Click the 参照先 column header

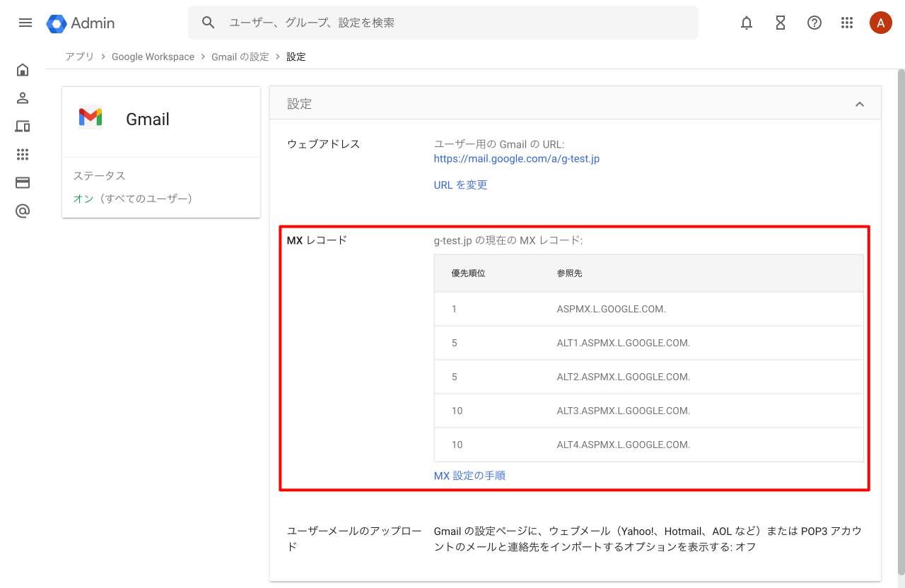tap(570, 273)
